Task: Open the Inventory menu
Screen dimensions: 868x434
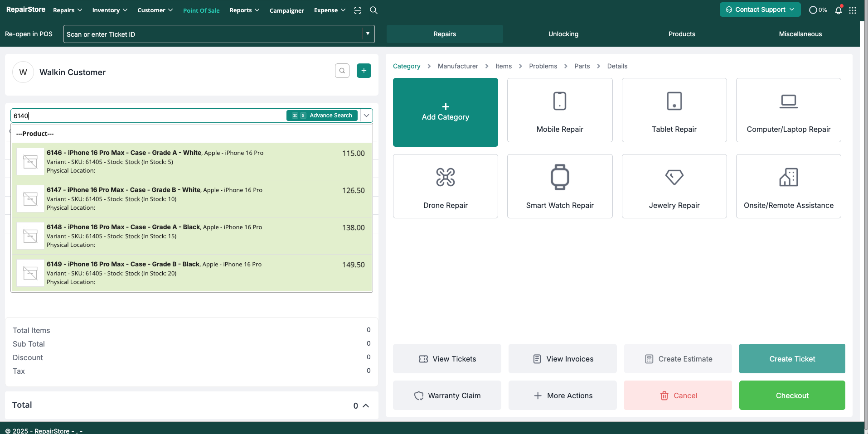Action: 110,10
